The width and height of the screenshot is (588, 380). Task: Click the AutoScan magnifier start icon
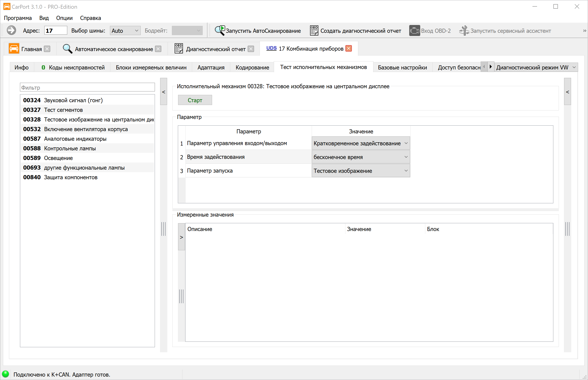tap(219, 31)
